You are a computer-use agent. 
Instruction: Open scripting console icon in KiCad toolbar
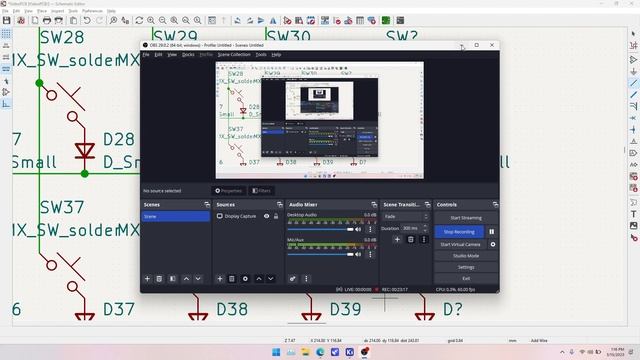[x=400, y=20]
